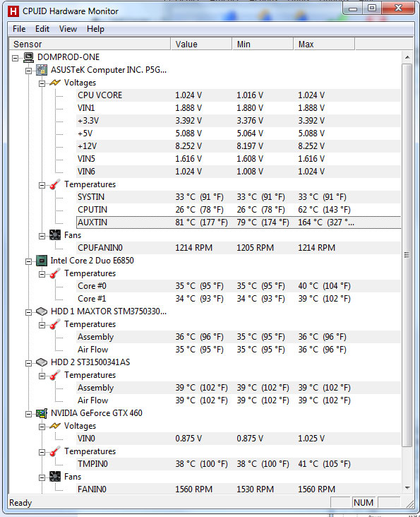Collapse the motherboard Temperatures group
The height and width of the screenshot is (517, 420).
pos(42,185)
